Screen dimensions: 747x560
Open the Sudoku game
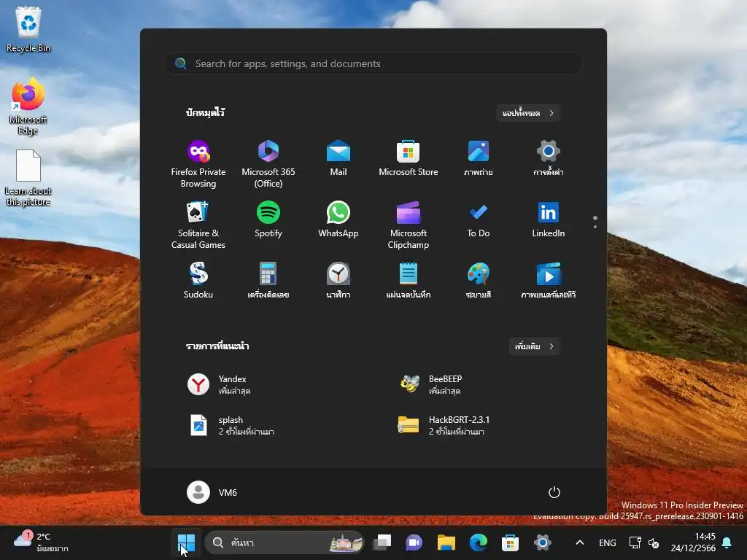(x=198, y=281)
